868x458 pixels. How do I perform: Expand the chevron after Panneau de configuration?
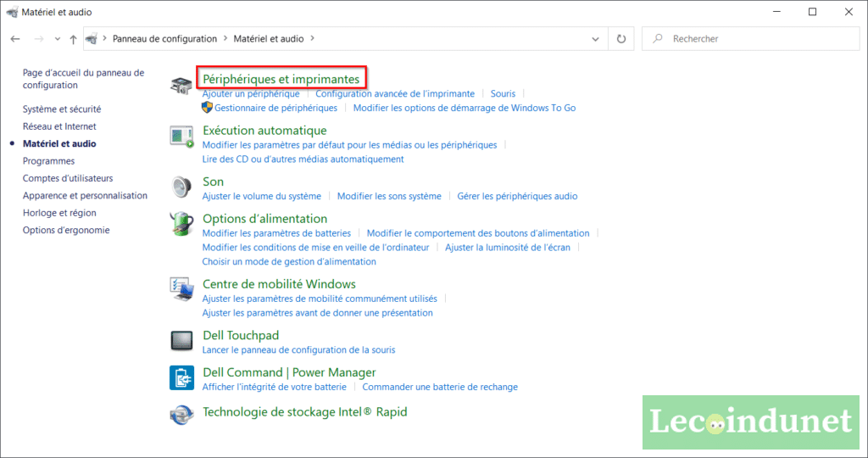pos(225,39)
